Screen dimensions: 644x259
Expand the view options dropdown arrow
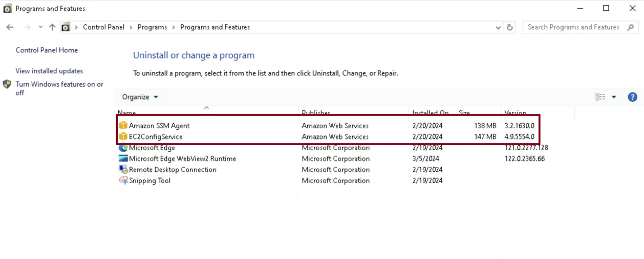click(614, 97)
